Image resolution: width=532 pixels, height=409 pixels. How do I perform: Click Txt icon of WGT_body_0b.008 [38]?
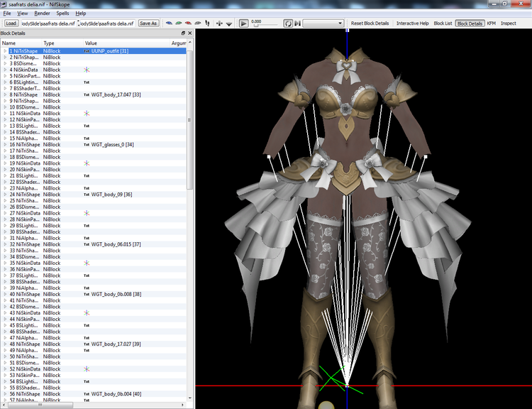tap(87, 294)
